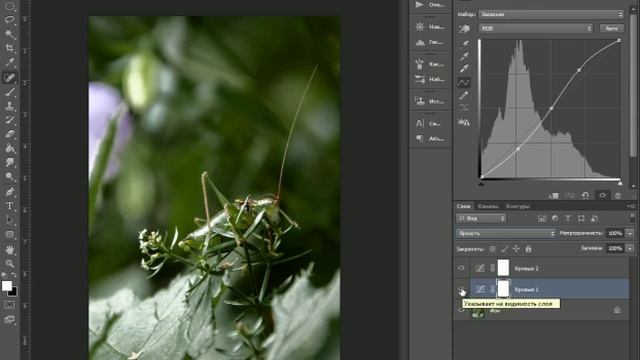This screenshot has width=640, height=360.
Task: Select draw curve pencil mode
Action: pos(464,96)
